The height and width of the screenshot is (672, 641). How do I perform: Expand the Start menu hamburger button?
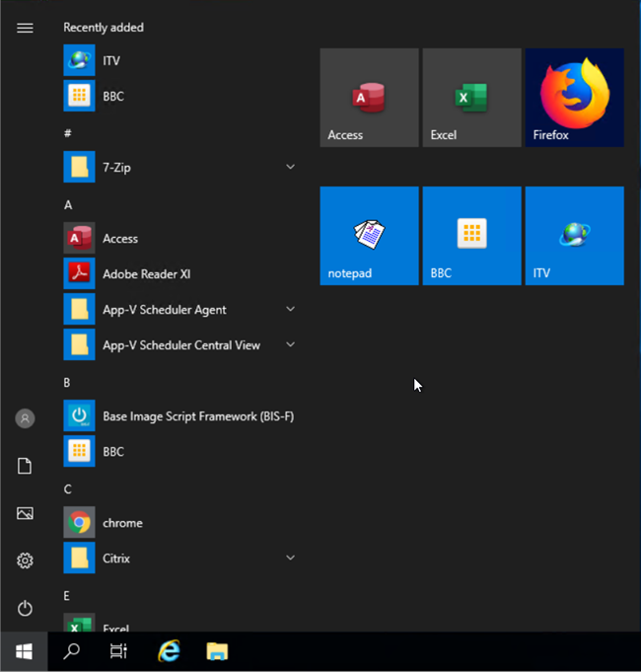click(25, 28)
